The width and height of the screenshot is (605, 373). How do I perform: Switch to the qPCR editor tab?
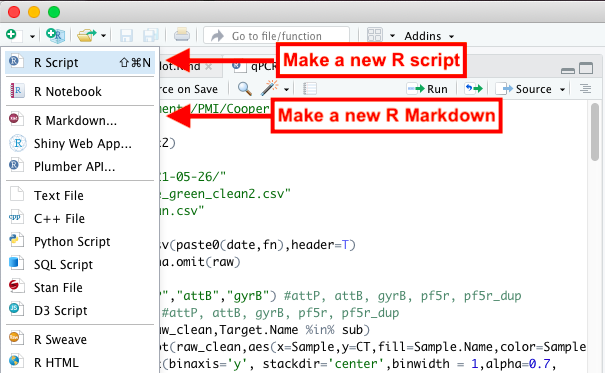coord(255,66)
